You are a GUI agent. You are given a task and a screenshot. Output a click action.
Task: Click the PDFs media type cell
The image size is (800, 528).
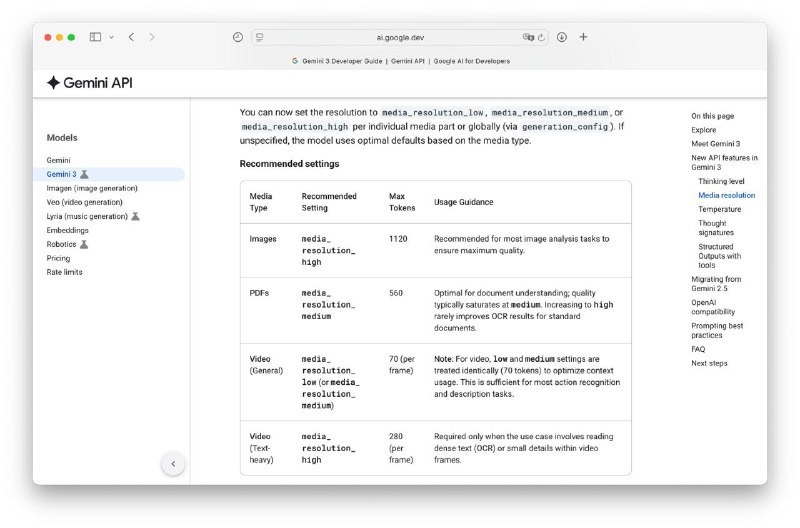click(259, 293)
